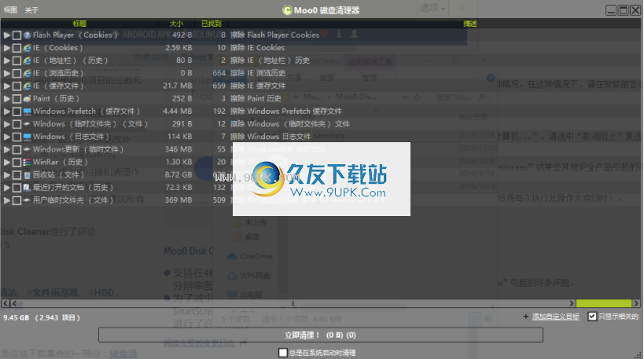Click the Windows (日志文件) row icon
Viewport: 644px width, 359px height.
[27, 137]
